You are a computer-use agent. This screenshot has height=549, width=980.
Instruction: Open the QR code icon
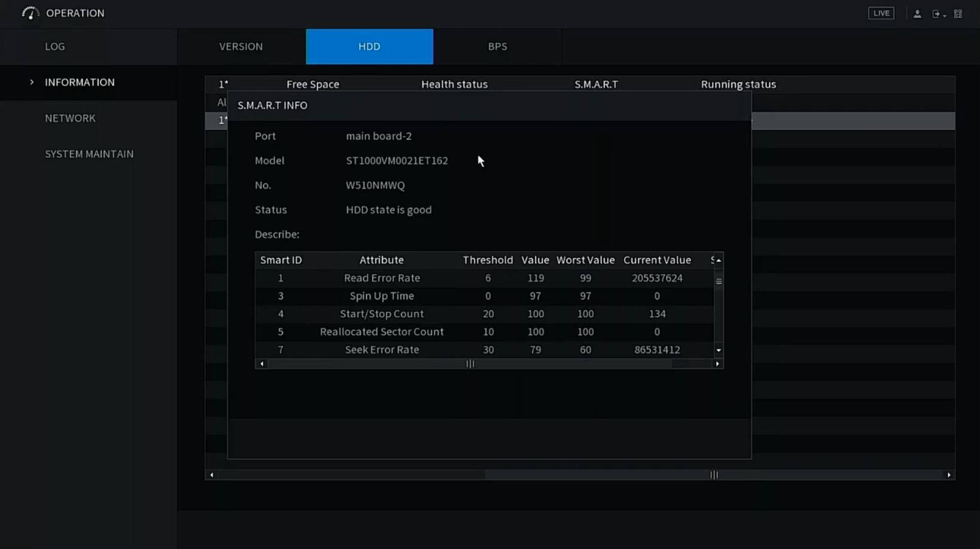tap(958, 14)
